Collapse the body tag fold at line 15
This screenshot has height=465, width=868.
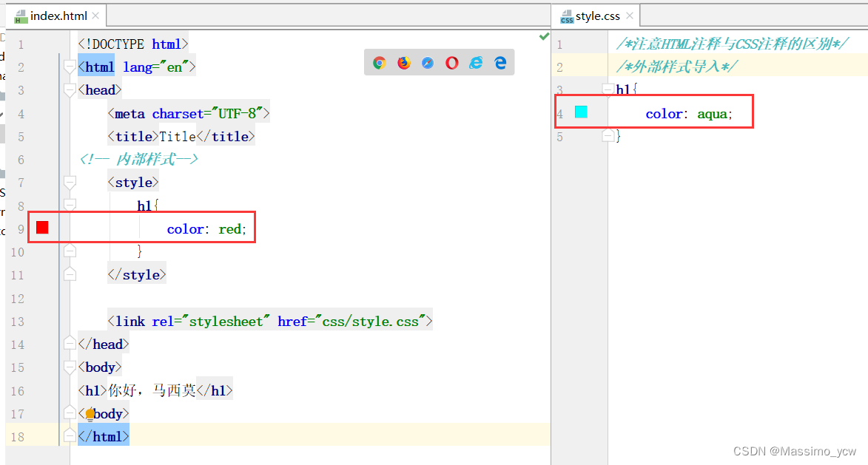70,367
